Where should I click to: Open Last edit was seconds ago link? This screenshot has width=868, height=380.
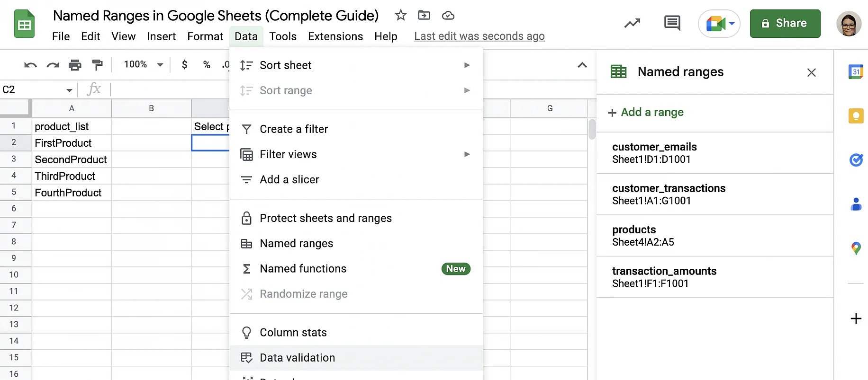tap(479, 36)
